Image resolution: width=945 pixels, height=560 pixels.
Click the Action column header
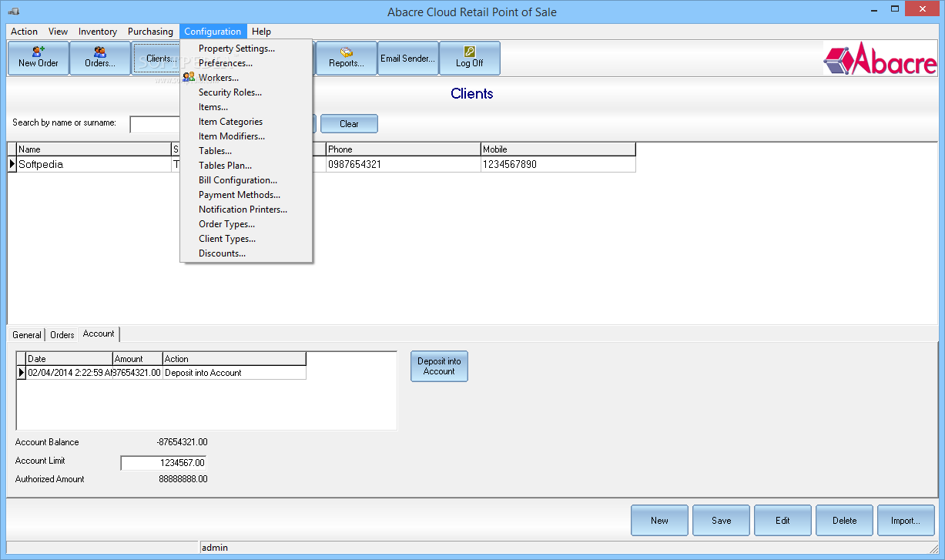coord(234,359)
